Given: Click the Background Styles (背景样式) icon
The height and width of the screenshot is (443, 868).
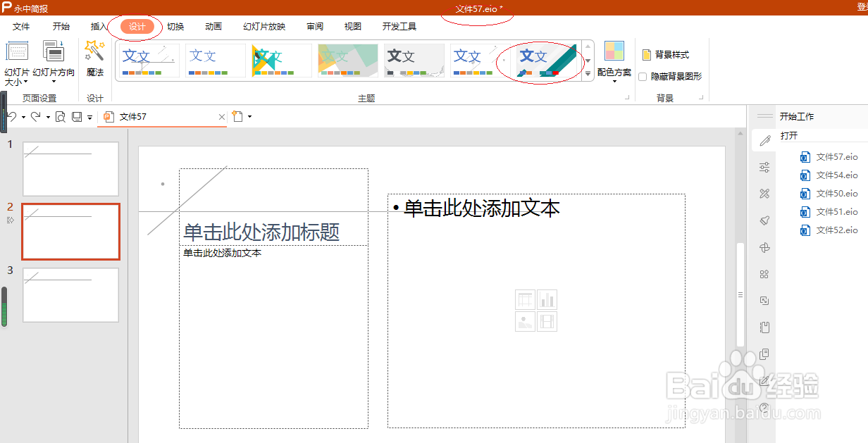Looking at the screenshot, I should coord(646,54).
